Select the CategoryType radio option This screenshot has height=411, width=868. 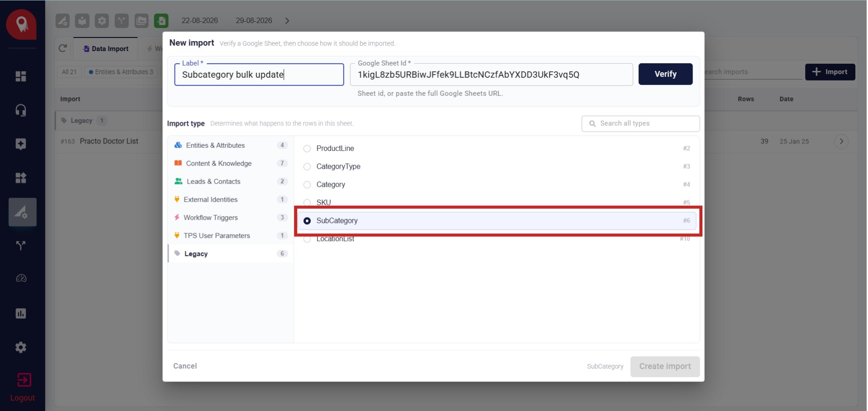307,167
